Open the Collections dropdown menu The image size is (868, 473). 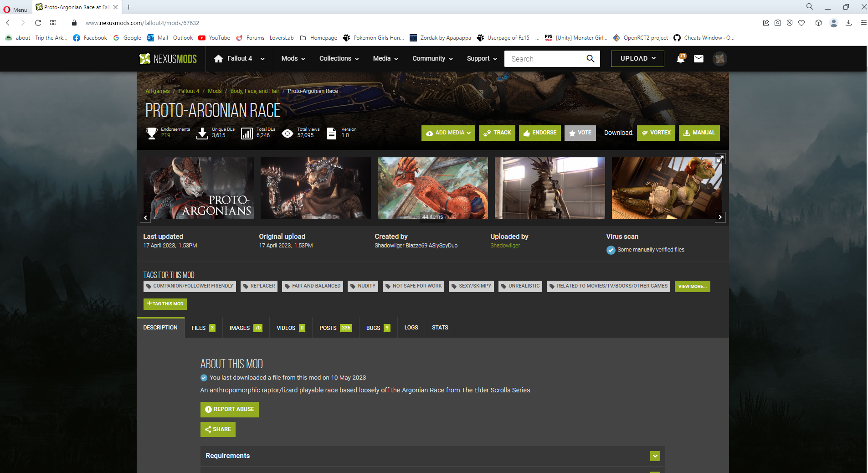tap(339, 59)
